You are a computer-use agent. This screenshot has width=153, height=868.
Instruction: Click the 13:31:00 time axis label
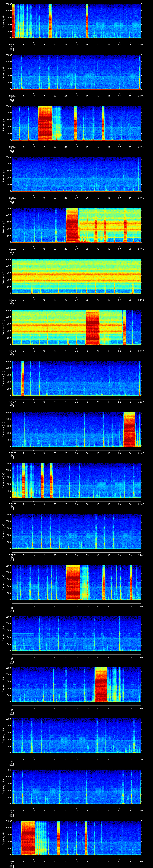(x=12, y=504)
